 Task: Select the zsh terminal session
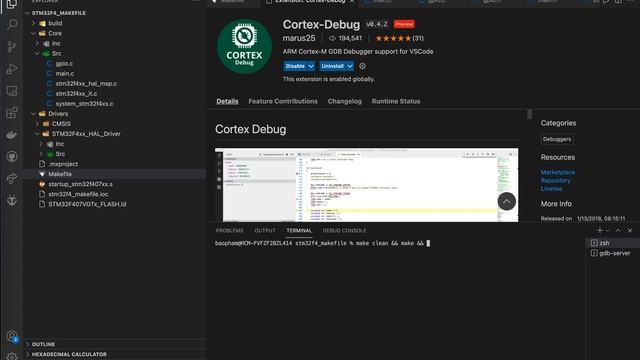pos(613,243)
